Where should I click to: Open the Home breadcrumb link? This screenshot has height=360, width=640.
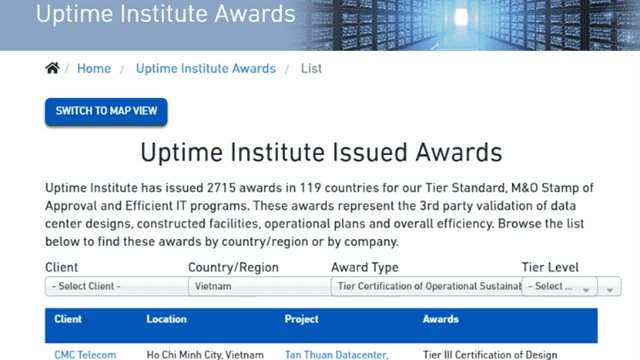[94, 69]
